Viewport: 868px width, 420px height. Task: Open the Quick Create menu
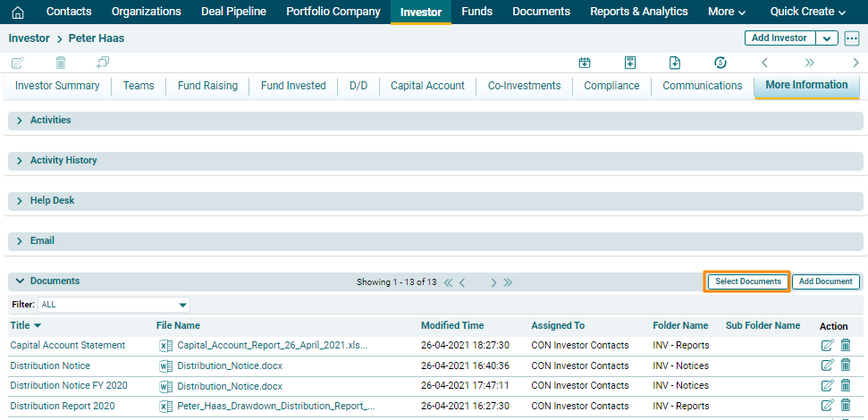pos(807,12)
